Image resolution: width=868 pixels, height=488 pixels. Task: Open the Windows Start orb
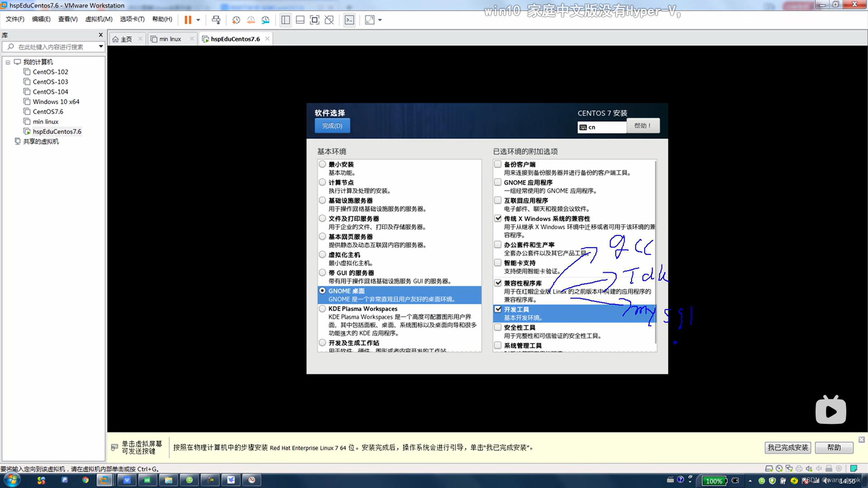click(12, 480)
